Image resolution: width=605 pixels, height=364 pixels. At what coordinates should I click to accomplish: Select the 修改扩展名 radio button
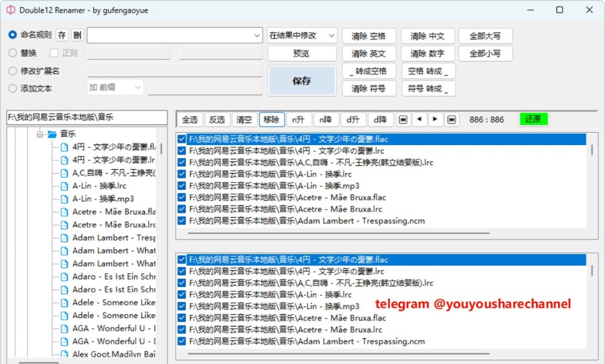(x=13, y=71)
